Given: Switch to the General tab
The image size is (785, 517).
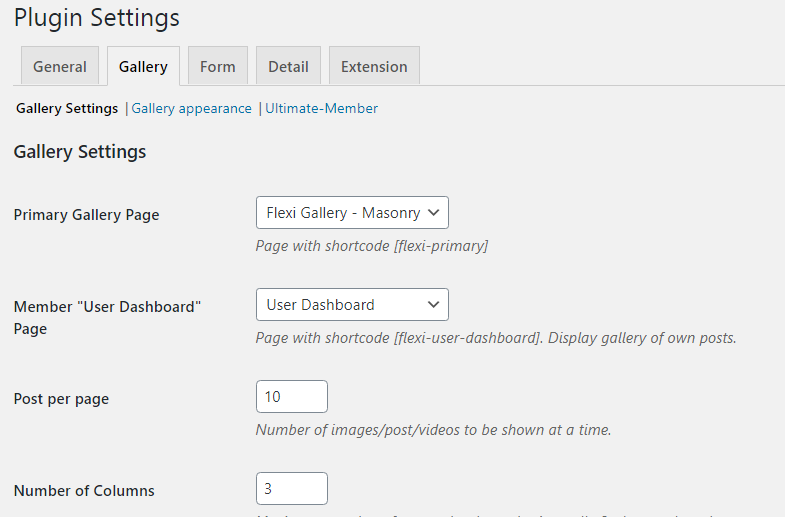Looking at the screenshot, I should 60,66.
